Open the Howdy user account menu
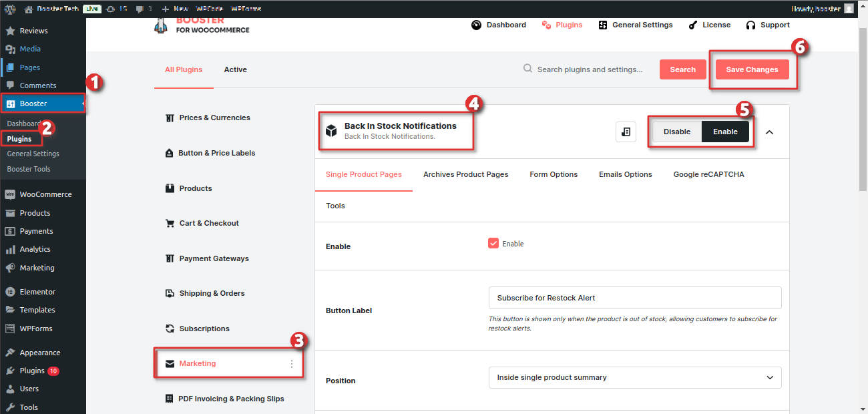Screen dimensions: 868x414 pos(821,9)
